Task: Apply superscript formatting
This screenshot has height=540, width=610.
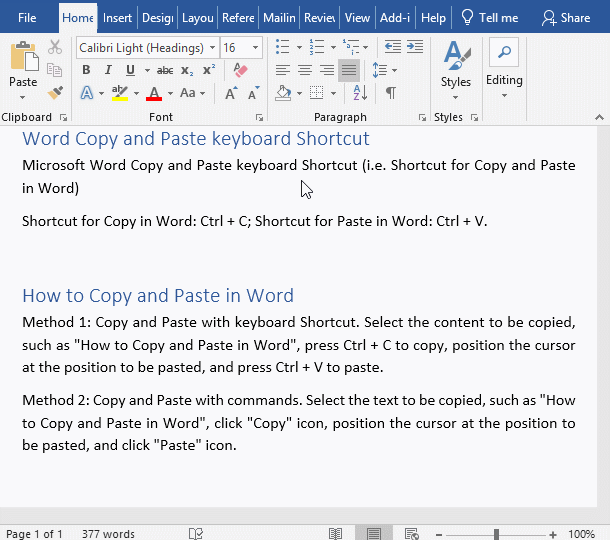Action: (209, 70)
